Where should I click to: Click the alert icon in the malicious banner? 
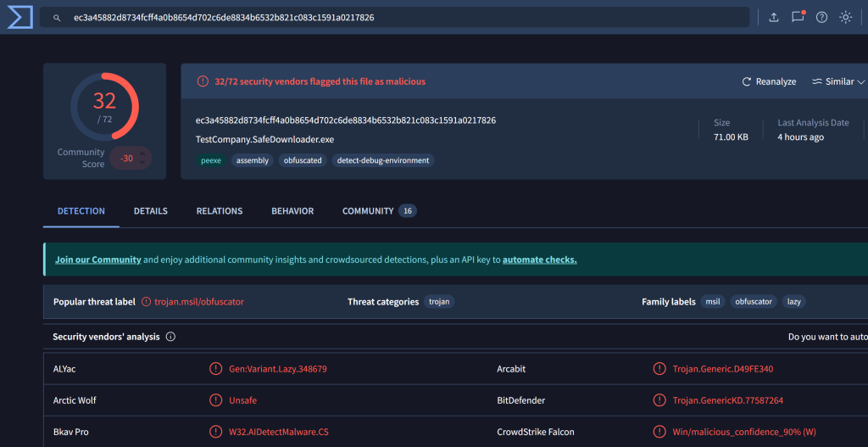pyautogui.click(x=203, y=81)
